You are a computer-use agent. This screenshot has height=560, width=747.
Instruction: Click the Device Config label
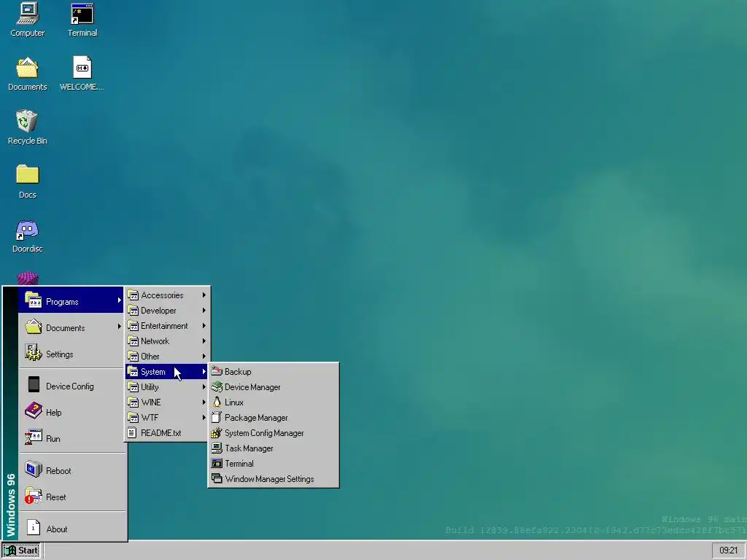click(x=69, y=386)
